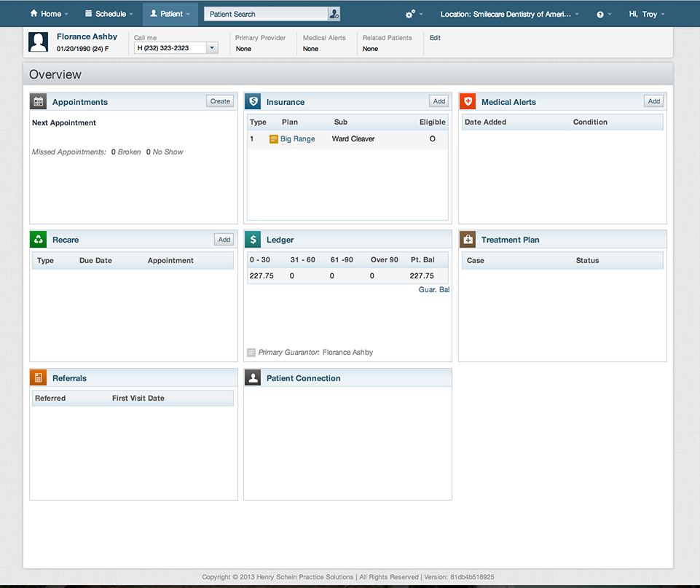This screenshot has width=700, height=588.
Task: Click the green Recare recycle icon
Action: click(x=39, y=239)
